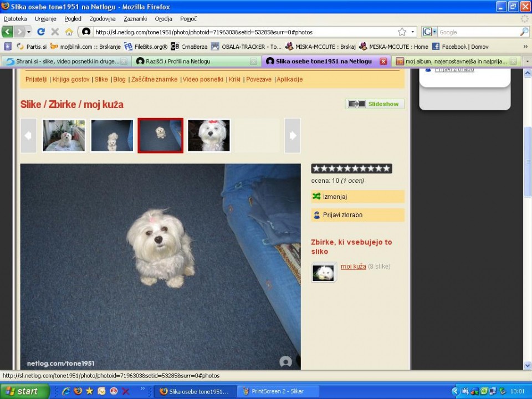Viewport: 532px width, 399px height.
Task: Open the CrnaBerza bookmark
Action: click(189, 47)
